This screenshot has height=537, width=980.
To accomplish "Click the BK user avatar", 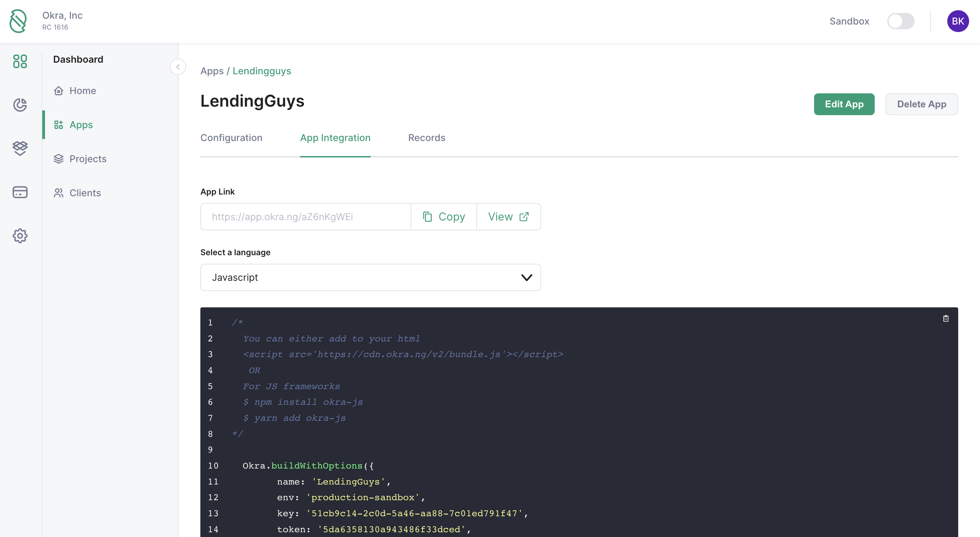I will (958, 21).
